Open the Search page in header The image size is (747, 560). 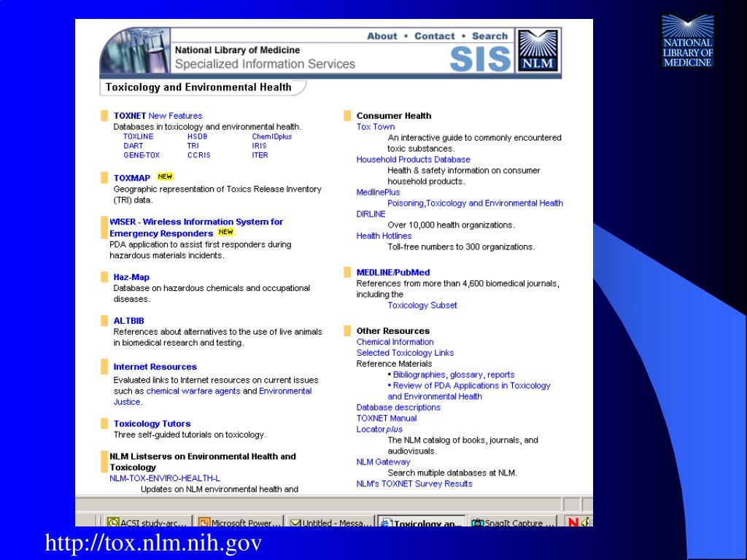coord(489,36)
